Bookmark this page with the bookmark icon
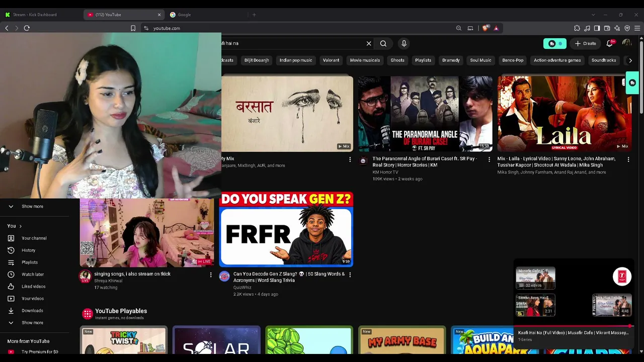644x362 pixels. 133,28
